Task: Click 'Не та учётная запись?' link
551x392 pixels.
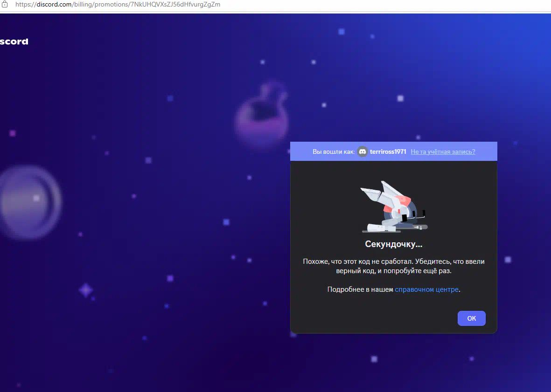Action: [443, 151]
